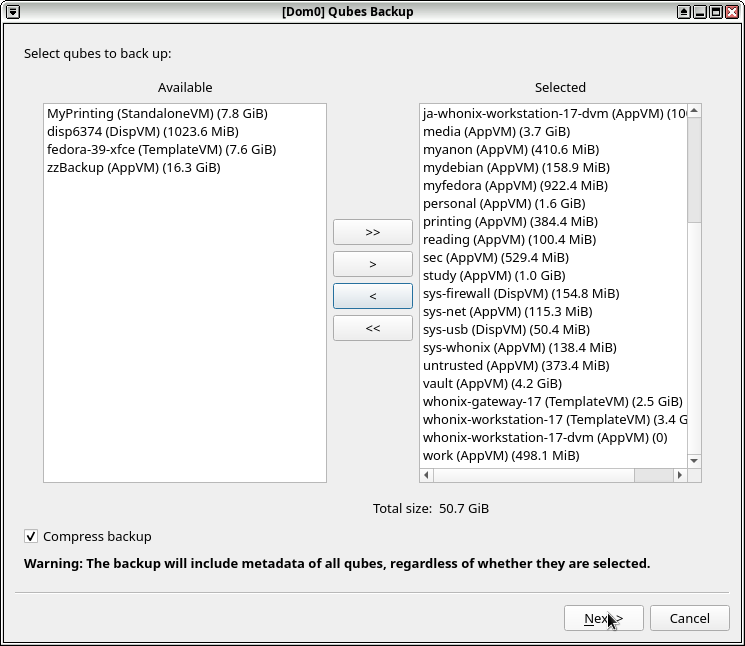Select whonix-gateway-17 (TemplateVM) entry
The height and width of the screenshot is (646, 745).
tap(553, 402)
